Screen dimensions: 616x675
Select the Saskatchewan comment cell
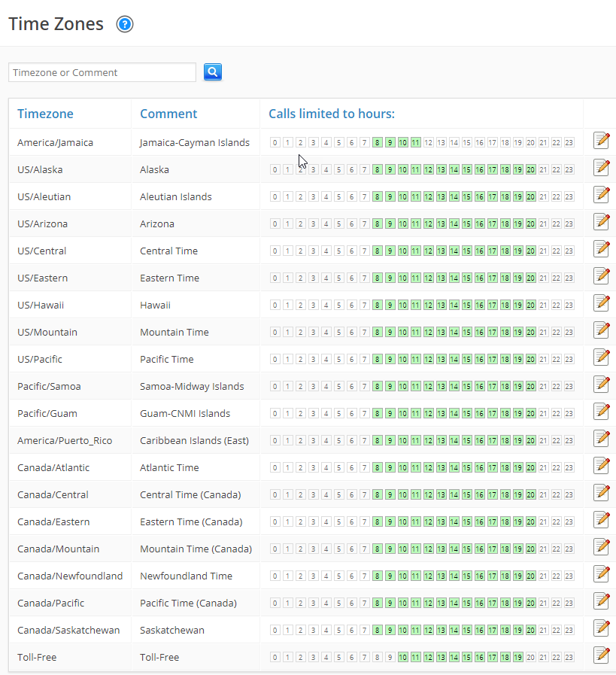pyautogui.click(x=172, y=631)
